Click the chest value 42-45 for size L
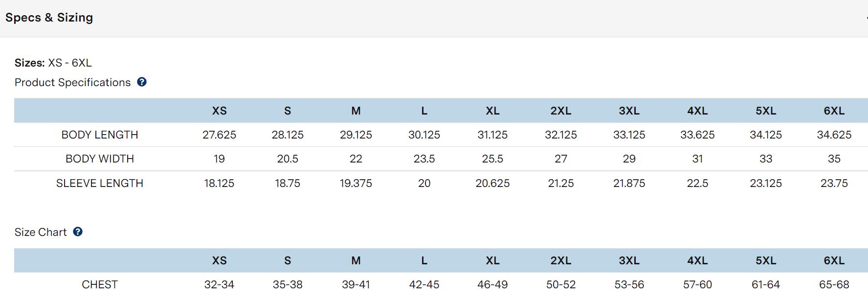This screenshot has height=302, width=868. 424,284
